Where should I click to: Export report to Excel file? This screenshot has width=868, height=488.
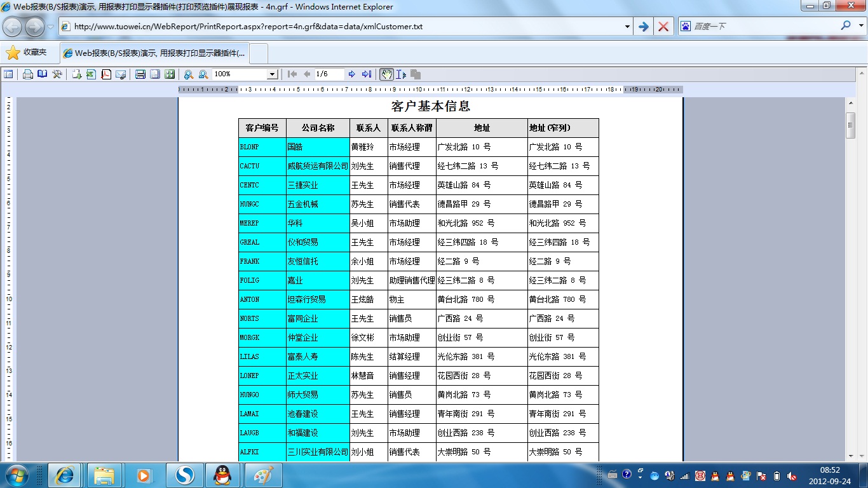coord(91,74)
